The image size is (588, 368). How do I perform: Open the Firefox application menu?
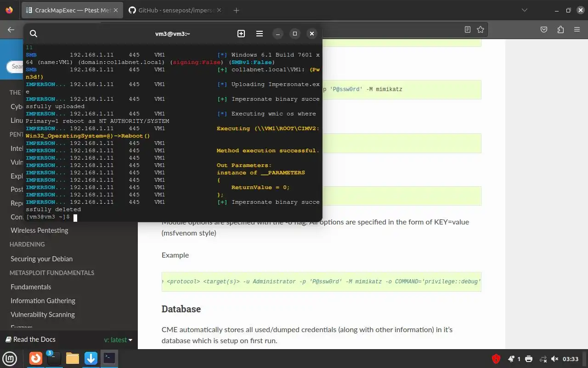click(577, 29)
